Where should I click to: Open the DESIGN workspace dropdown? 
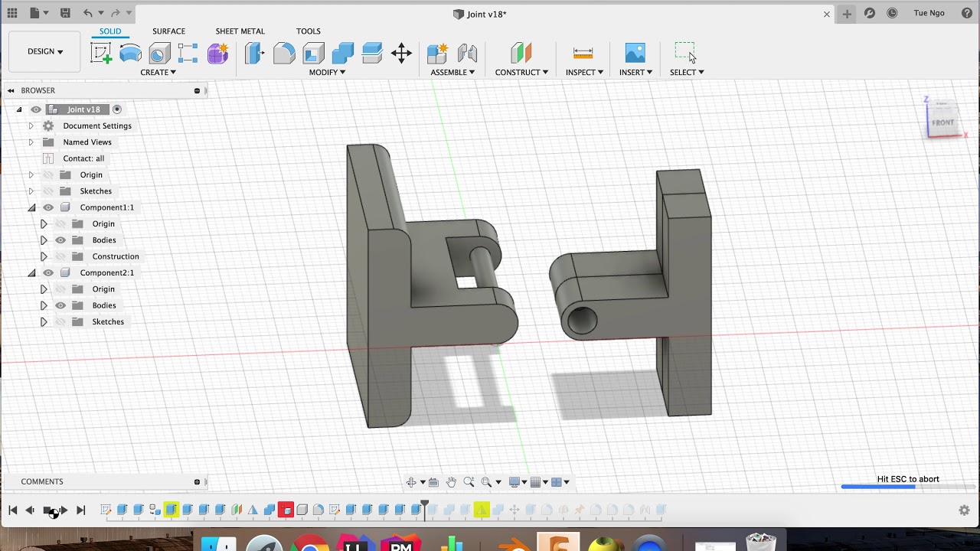(x=45, y=52)
